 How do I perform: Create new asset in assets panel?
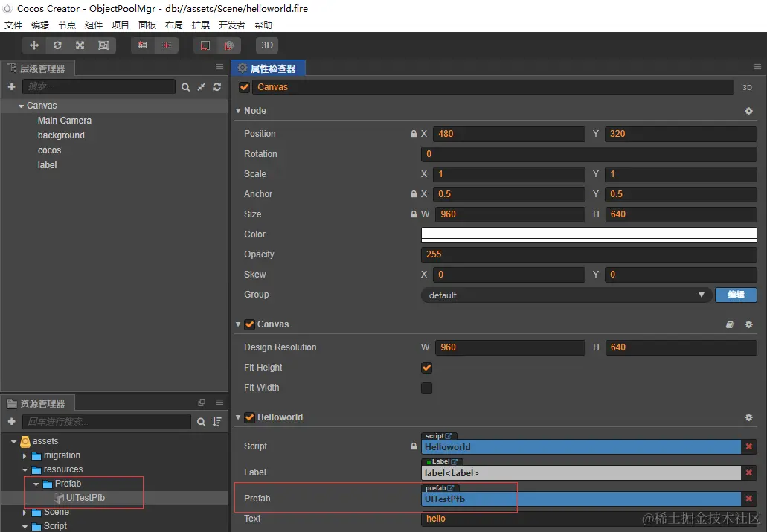12,421
